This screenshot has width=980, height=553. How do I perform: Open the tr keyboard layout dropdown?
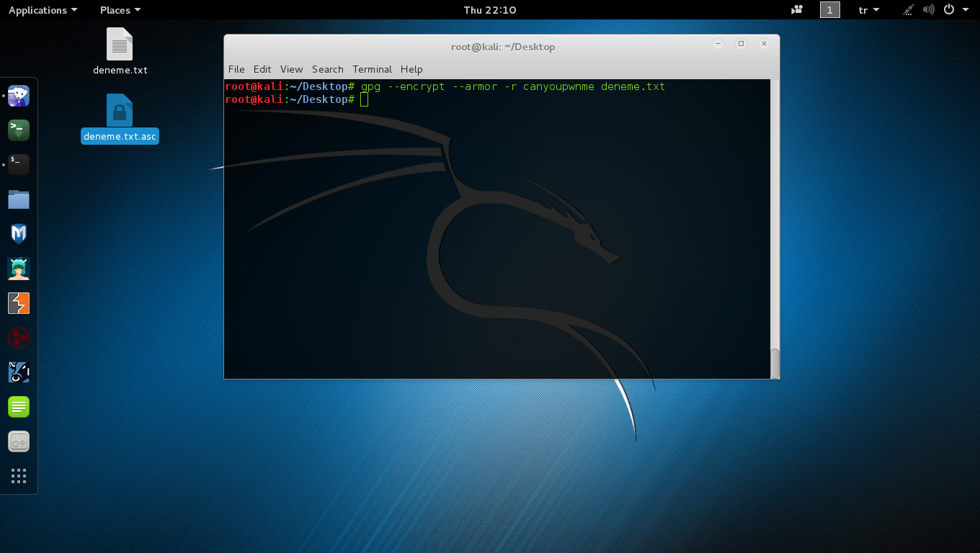pyautogui.click(x=869, y=10)
